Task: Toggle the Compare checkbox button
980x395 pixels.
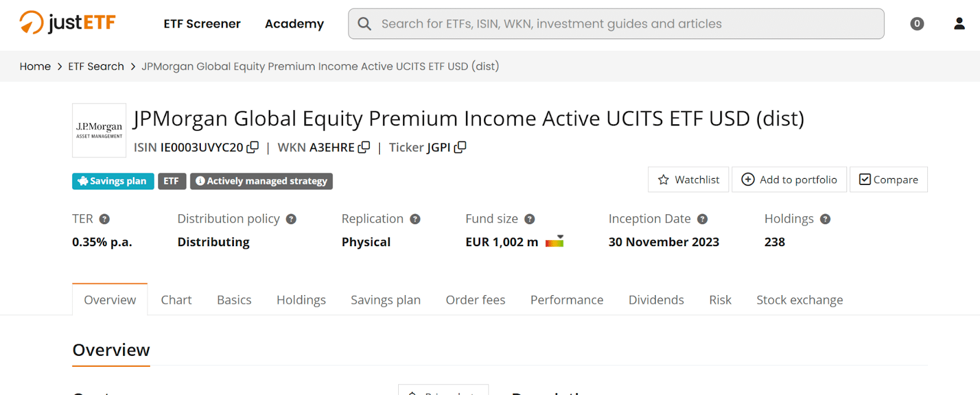Action: tap(889, 179)
